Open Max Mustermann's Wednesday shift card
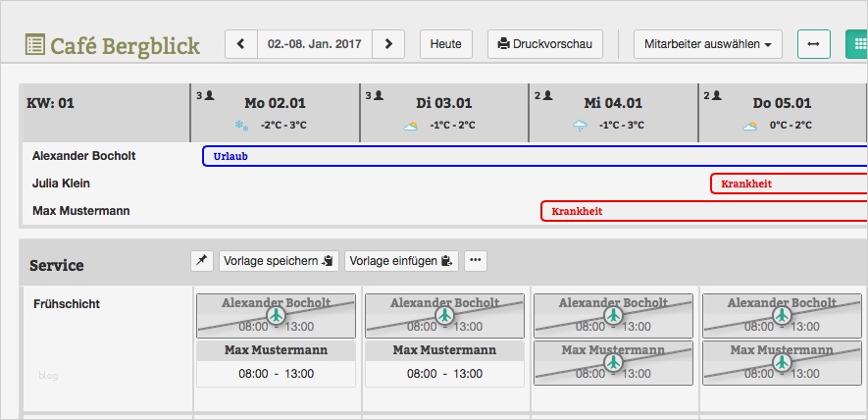The height and width of the screenshot is (420, 868). click(613, 363)
